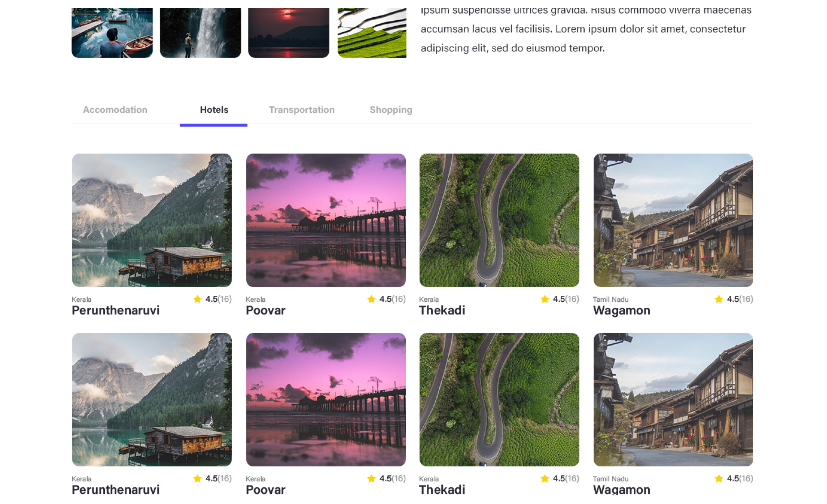Click the star icon beside first-row Poovar rating
This screenshot has width=827, height=504.
point(371,299)
